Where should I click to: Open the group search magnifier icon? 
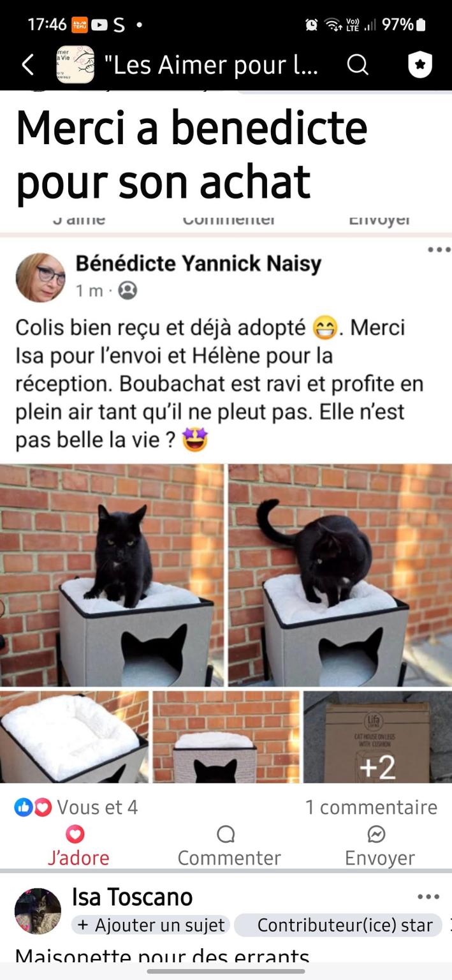coord(358,64)
